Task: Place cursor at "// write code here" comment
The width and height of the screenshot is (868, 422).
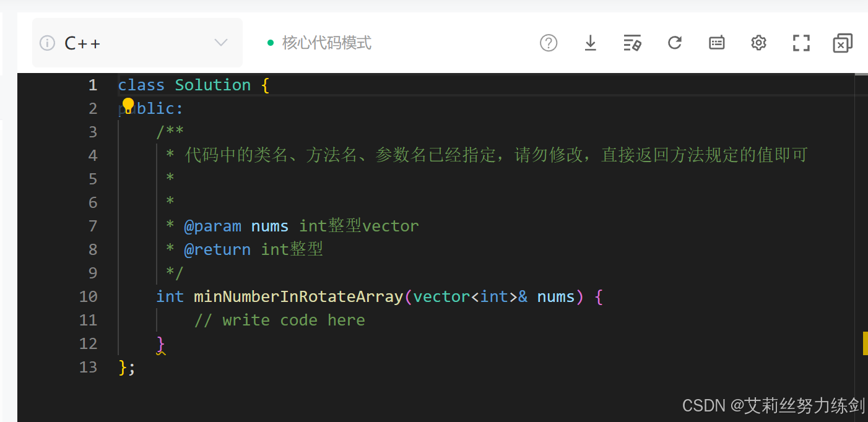Action: (x=280, y=320)
